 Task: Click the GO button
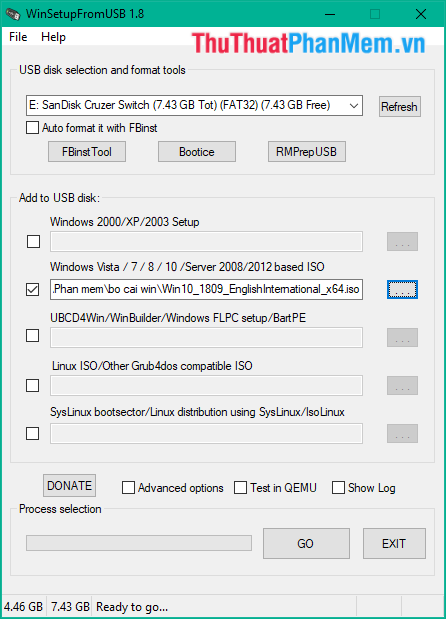(306, 544)
